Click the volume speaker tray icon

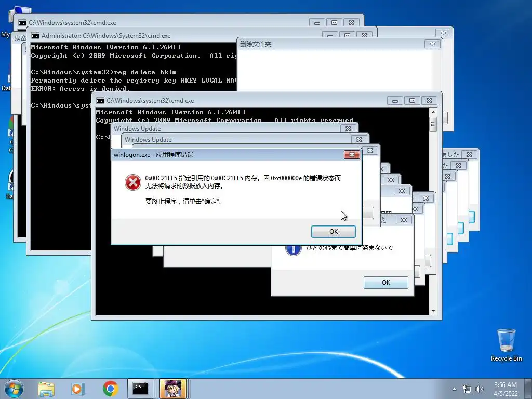[x=479, y=389]
